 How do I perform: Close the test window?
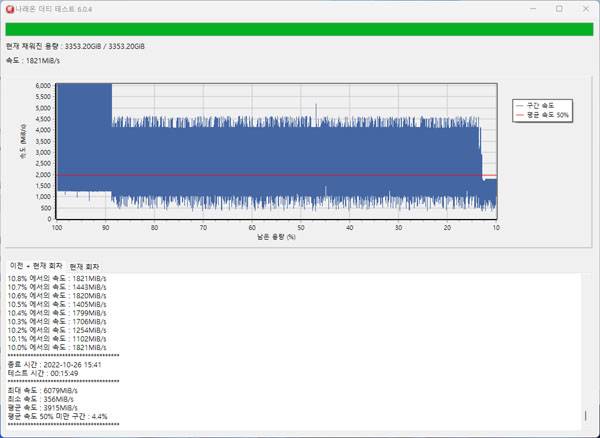coord(586,8)
